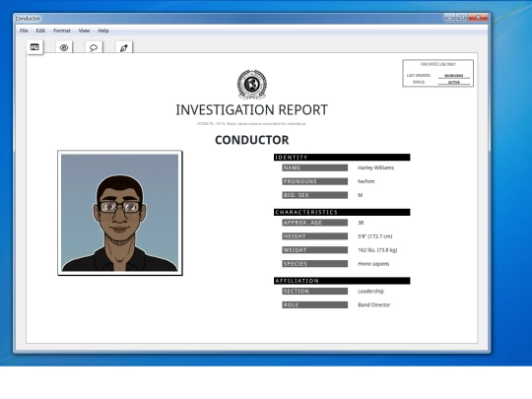Open the Edit menu
The image size is (532, 399).
point(40,31)
